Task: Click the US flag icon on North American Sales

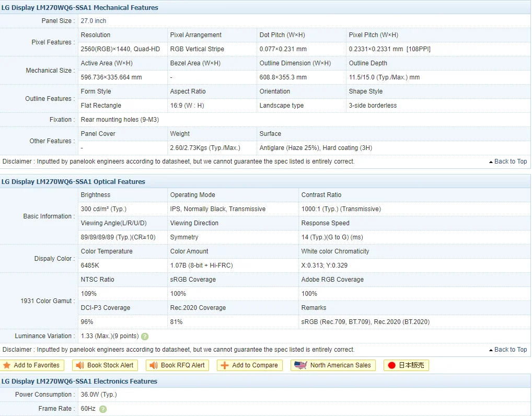Action: [x=300, y=365]
